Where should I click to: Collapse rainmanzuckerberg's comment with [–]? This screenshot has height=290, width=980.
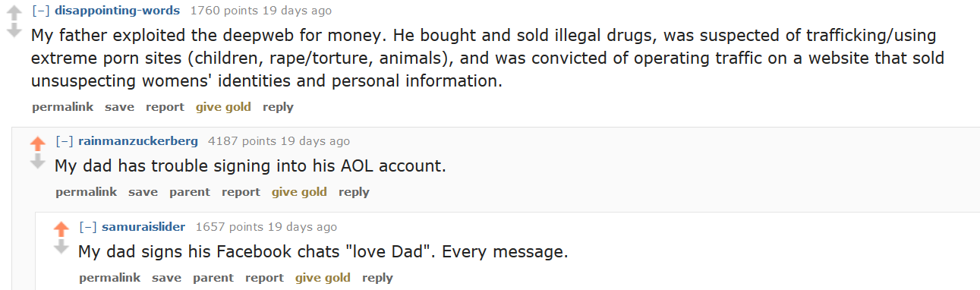click(x=64, y=141)
